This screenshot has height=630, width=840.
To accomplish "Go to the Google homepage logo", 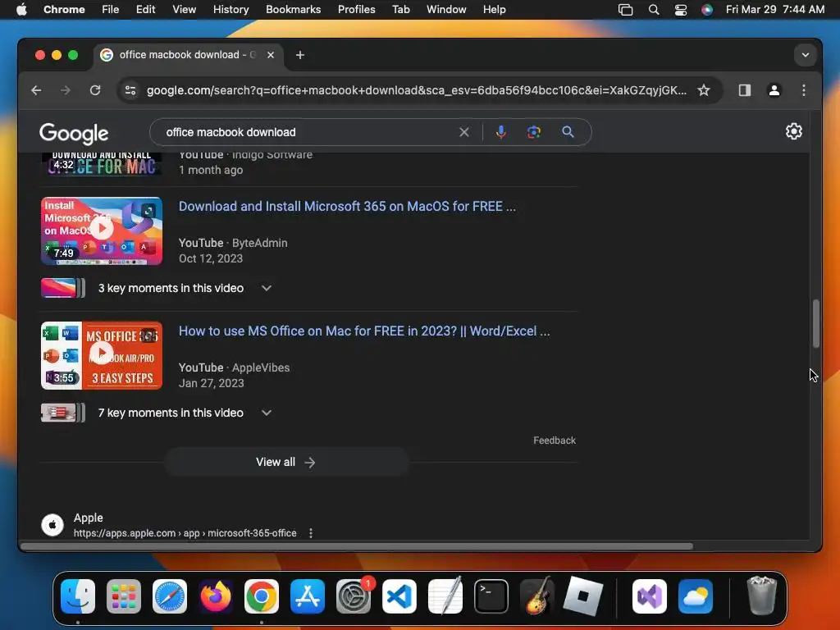I will click(74, 134).
